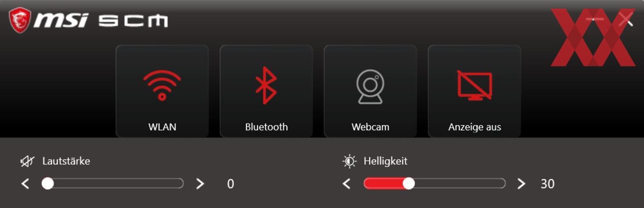Screen dimensions: 644x208
Task: Click the sun brightness icon beside Helligkeit
Action: (349, 162)
